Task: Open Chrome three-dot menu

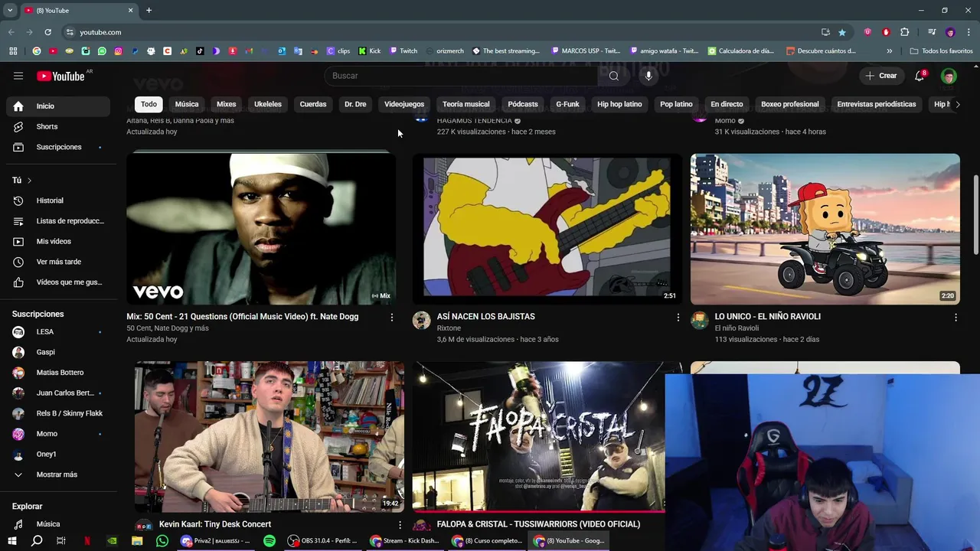Action: (967, 32)
